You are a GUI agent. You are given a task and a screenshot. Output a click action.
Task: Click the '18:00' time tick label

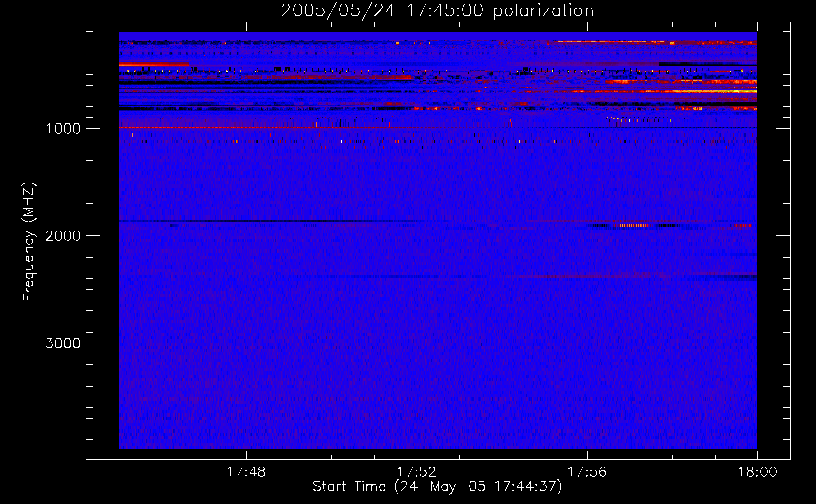coord(757,472)
